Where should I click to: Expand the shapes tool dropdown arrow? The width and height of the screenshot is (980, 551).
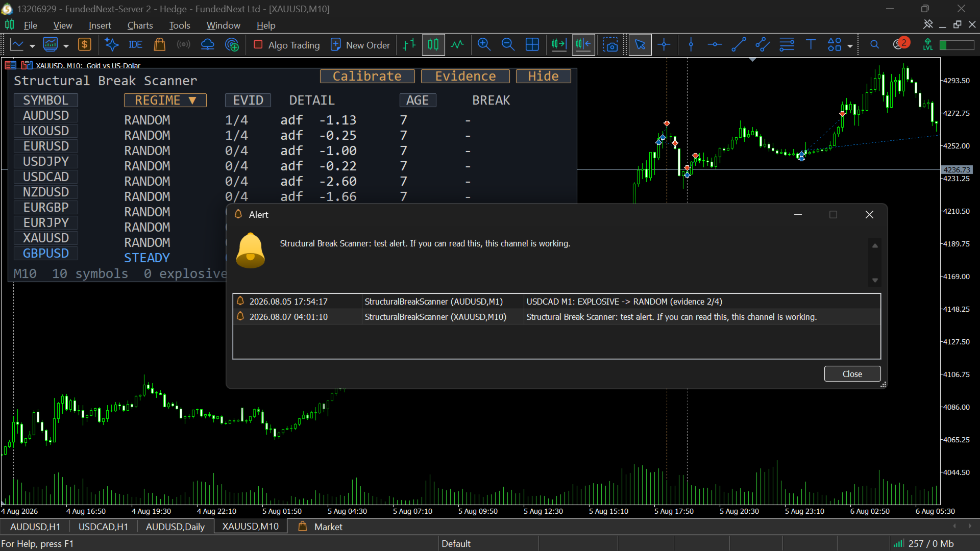[x=850, y=46]
